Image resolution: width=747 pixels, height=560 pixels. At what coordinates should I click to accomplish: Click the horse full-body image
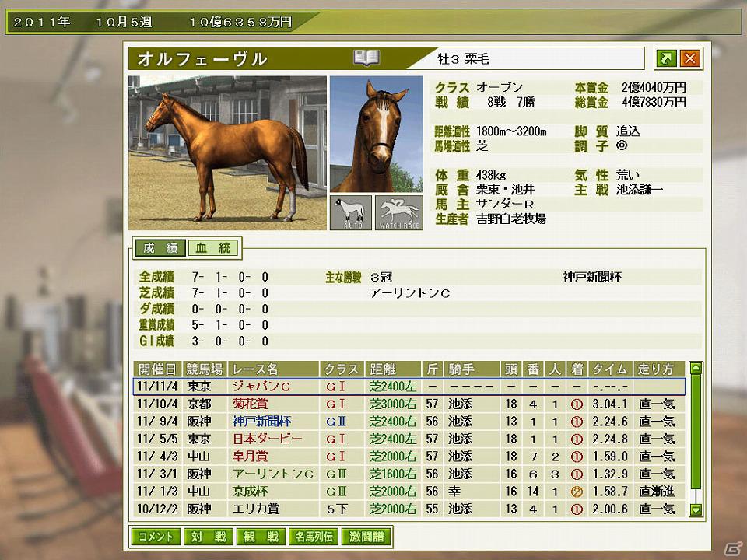point(227,153)
